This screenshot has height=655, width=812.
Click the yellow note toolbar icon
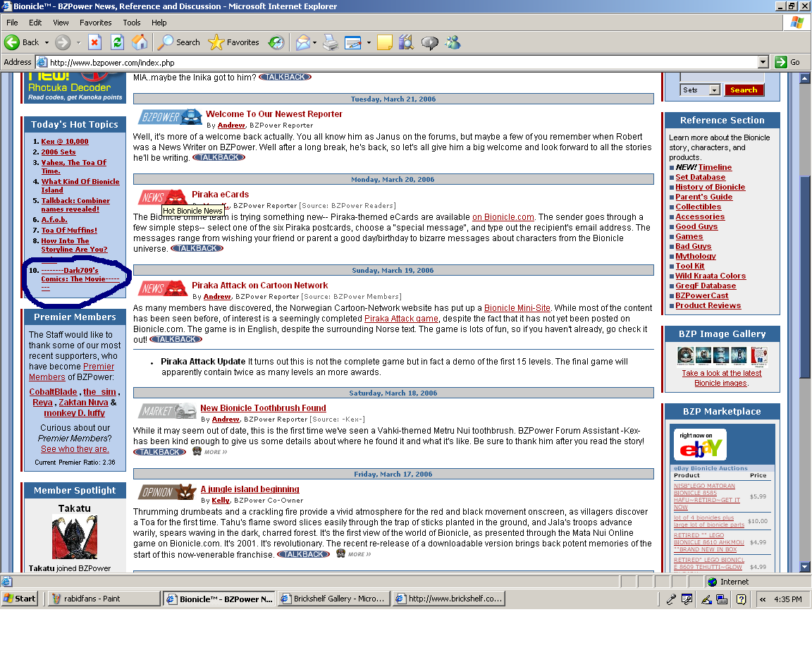tap(385, 42)
